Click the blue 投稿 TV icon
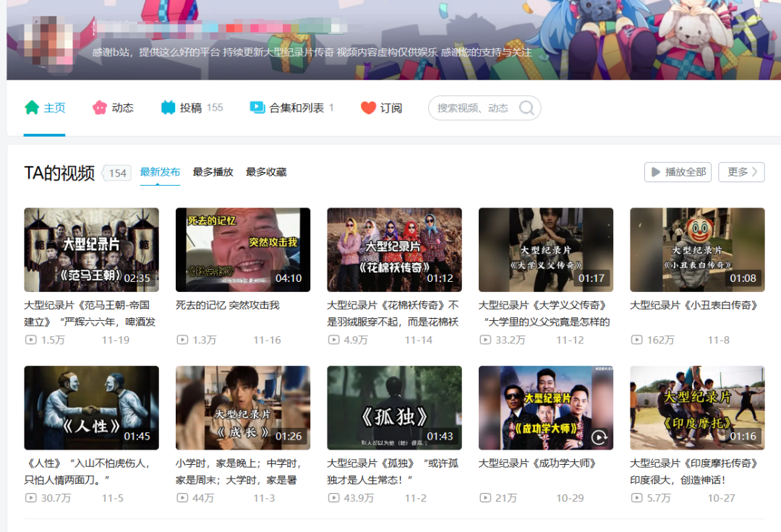The height and width of the screenshot is (532, 781). [x=168, y=108]
